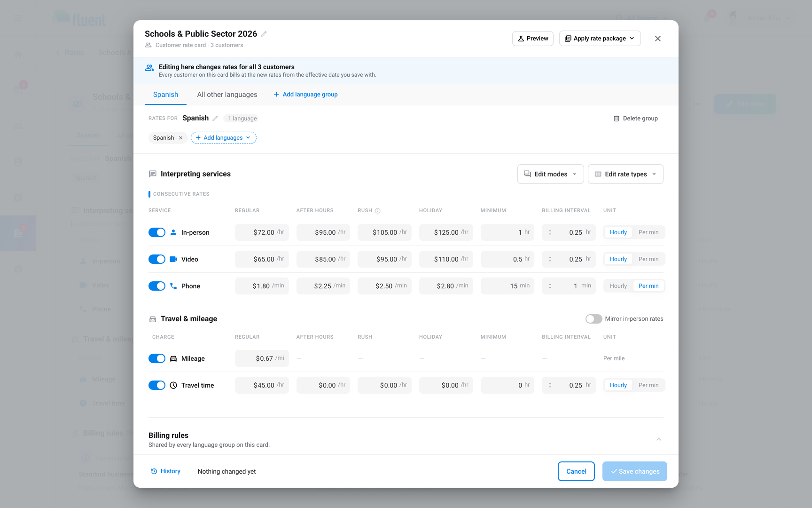812x508 pixels.
Task: Click the pencil icon next to Spanish group name
Action: 215,119
